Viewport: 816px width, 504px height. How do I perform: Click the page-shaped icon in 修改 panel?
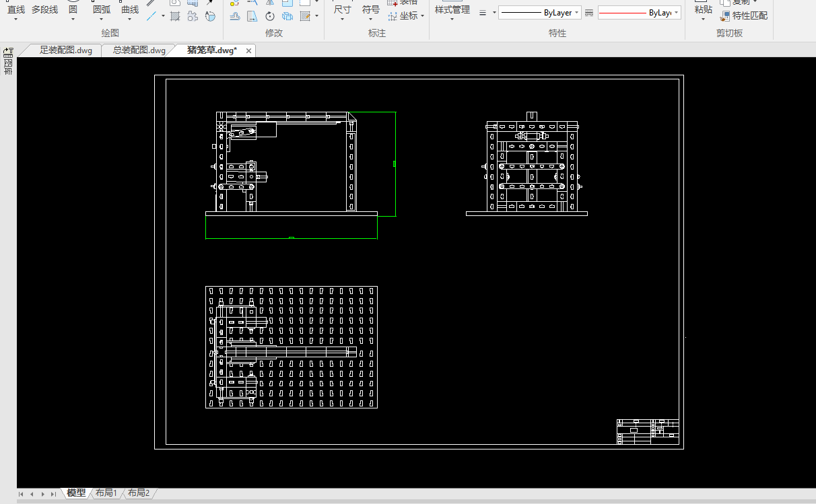tap(252, 15)
